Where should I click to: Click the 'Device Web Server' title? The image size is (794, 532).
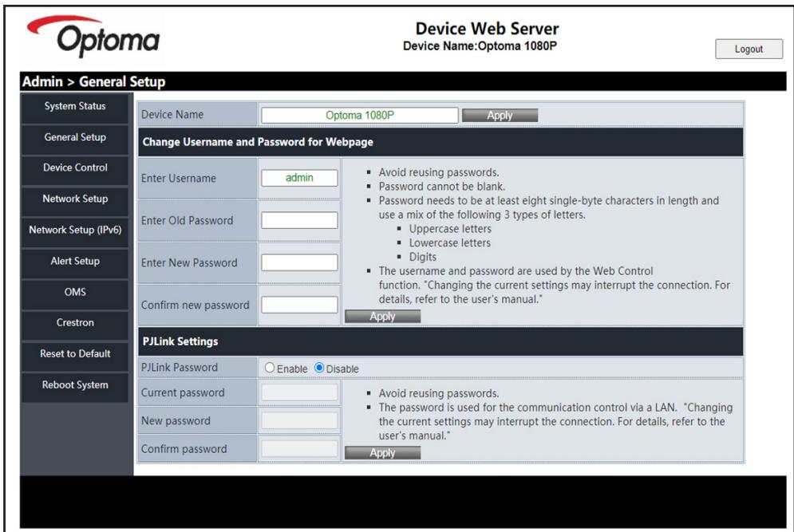pos(487,29)
